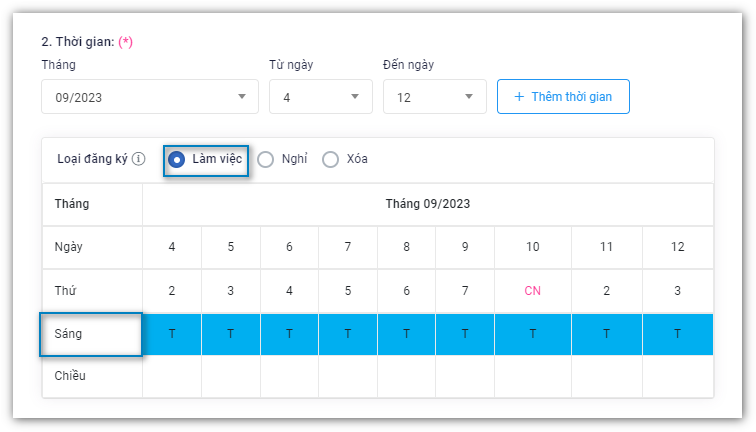
Task: Click the plus icon in Thêm thời gian
Action: (x=519, y=97)
